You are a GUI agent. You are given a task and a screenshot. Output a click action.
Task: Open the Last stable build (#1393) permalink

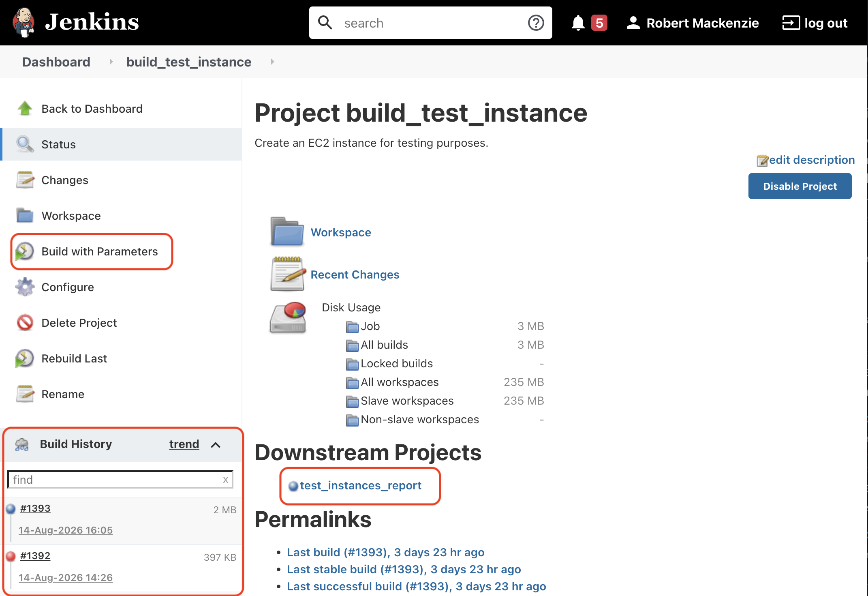[x=404, y=569]
